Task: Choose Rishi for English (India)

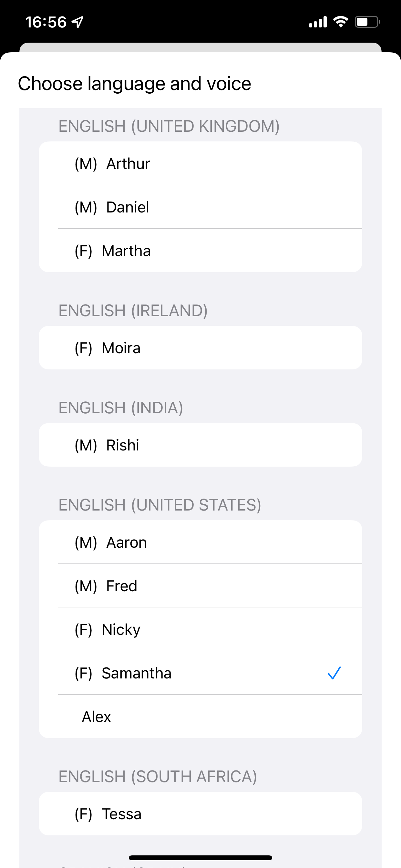Action: (x=200, y=445)
